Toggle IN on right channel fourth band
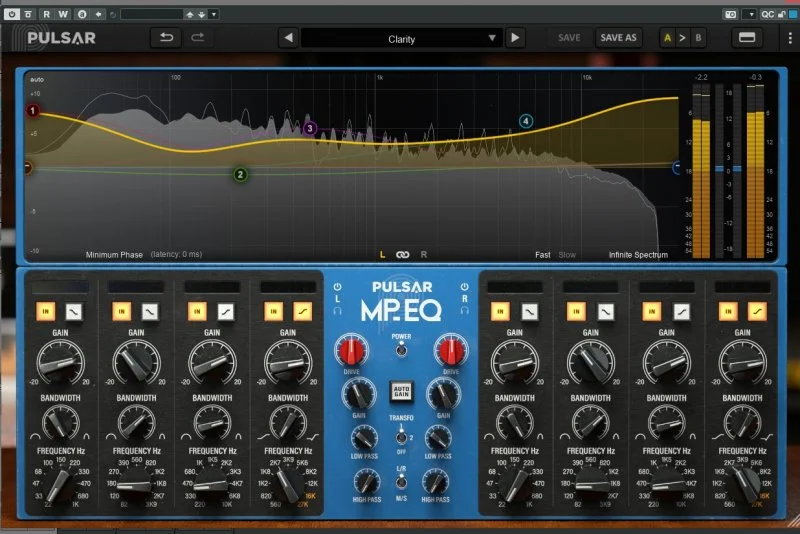 [728, 311]
